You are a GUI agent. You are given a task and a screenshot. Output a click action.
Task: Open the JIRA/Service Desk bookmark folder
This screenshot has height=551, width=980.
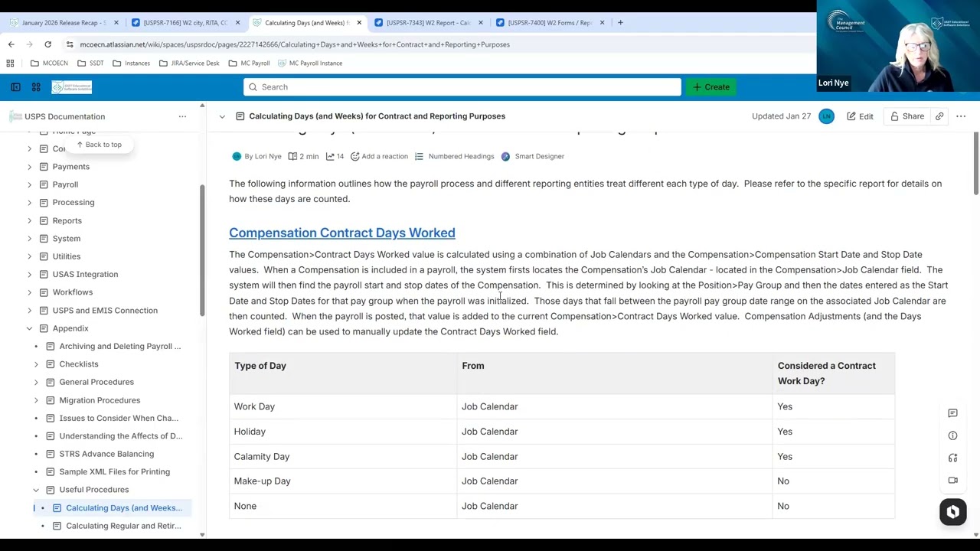[190, 64]
